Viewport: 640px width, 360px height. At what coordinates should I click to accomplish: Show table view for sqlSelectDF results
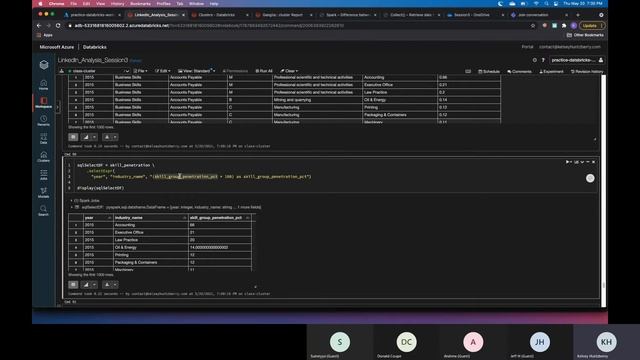tap(73, 284)
